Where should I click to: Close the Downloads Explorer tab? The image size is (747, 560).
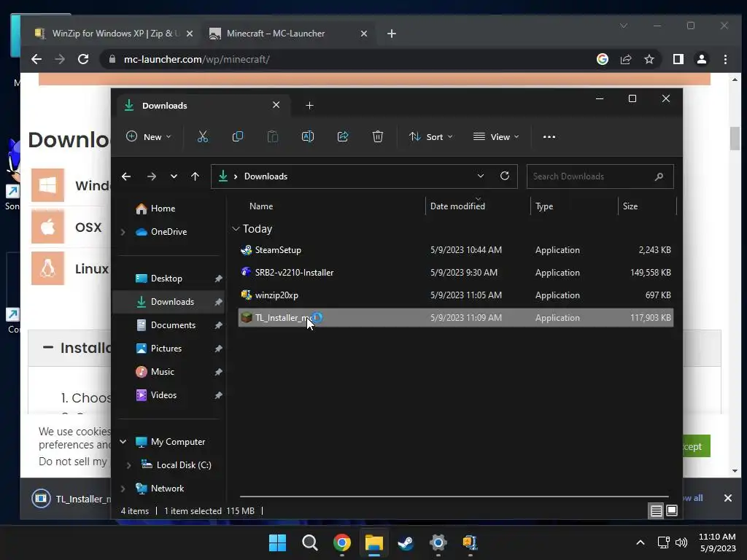tap(276, 105)
